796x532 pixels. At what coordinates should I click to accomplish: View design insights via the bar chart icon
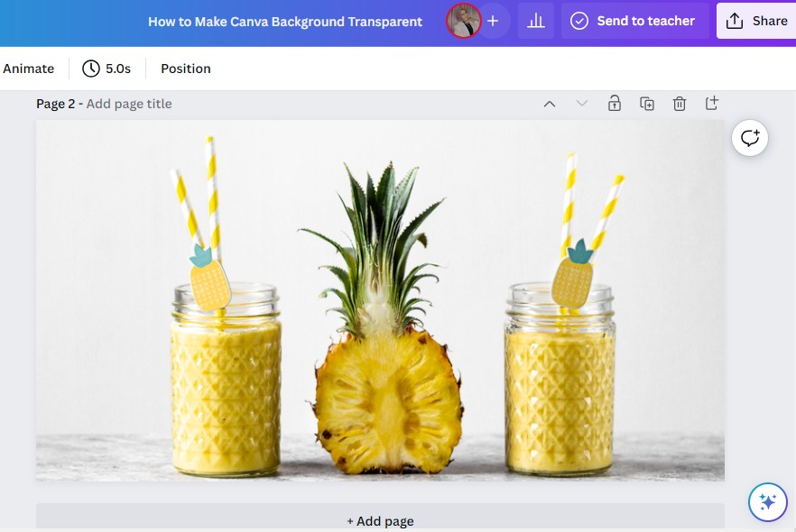click(536, 20)
